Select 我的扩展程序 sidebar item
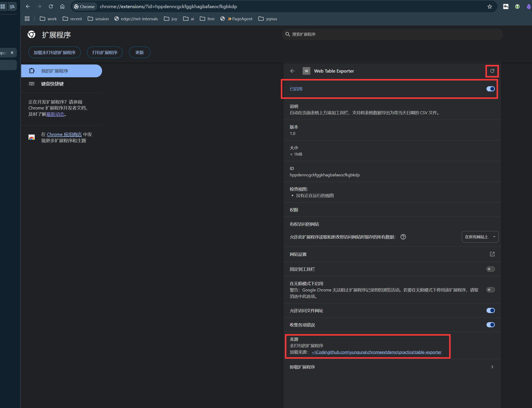The width and height of the screenshot is (532, 408). click(54, 71)
